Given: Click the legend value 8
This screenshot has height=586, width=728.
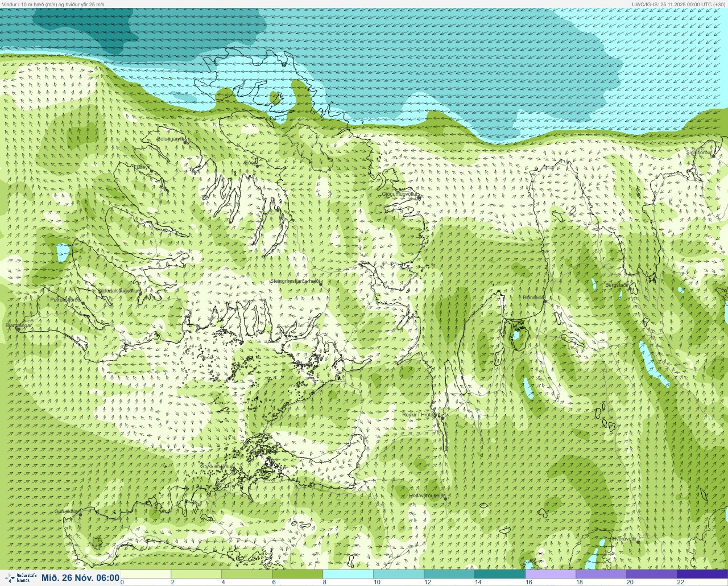Looking at the screenshot, I should [x=324, y=582].
